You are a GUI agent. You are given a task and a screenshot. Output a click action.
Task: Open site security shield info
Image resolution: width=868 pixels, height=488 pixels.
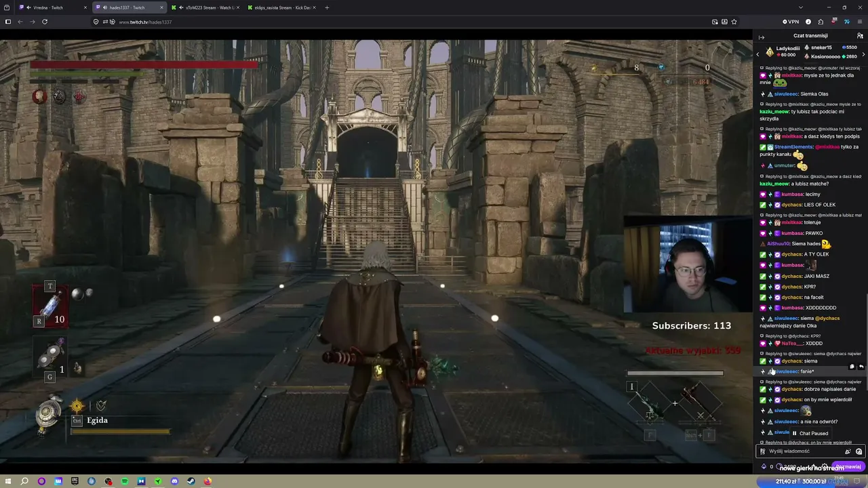point(96,22)
